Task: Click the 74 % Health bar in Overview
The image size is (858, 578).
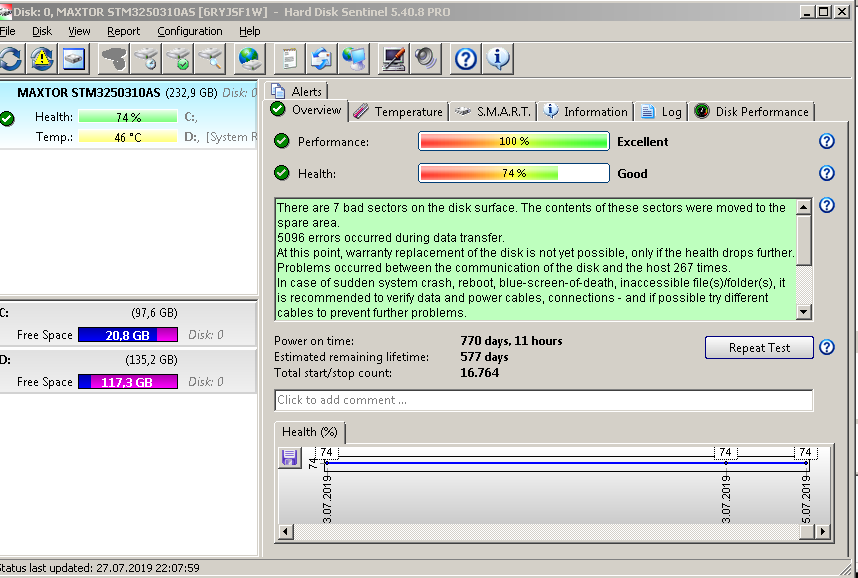Action: (514, 174)
